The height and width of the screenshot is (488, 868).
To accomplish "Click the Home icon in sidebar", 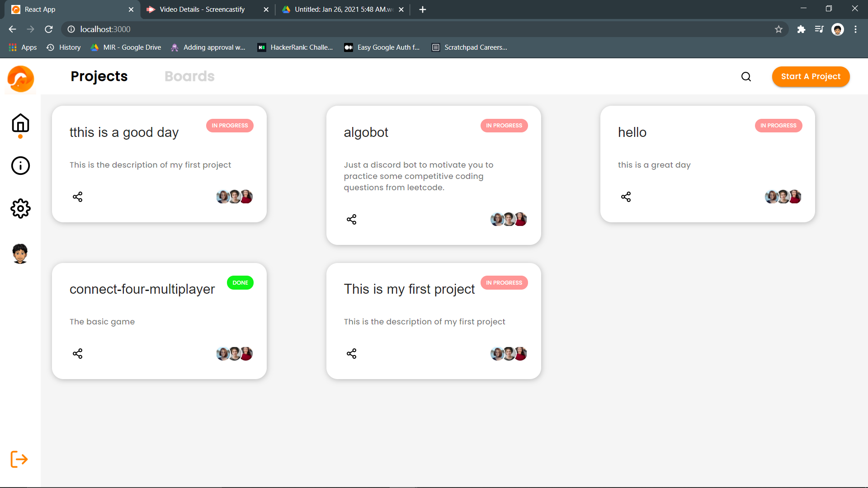I will click(20, 123).
